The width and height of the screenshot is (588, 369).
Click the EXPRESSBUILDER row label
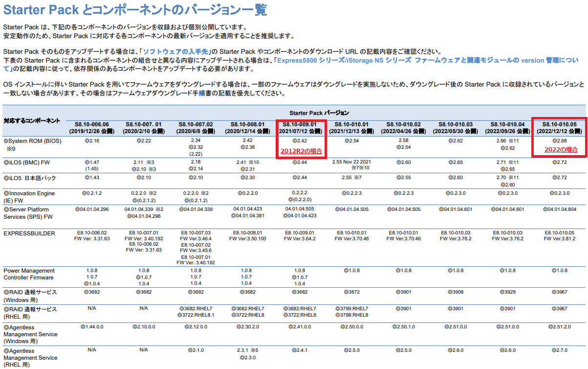point(29,233)
